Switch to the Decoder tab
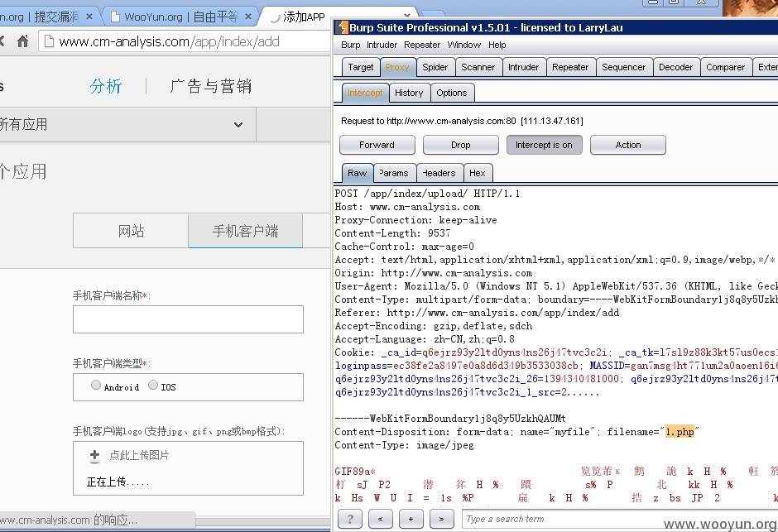Image resolution: width=778 pixels, height=532 pixels. [676, 67]
